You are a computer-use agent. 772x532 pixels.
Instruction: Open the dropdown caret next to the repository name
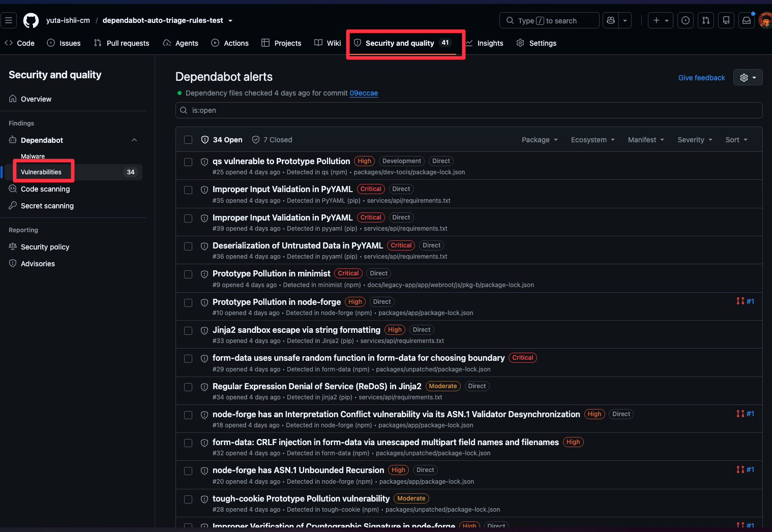[230, 21]
